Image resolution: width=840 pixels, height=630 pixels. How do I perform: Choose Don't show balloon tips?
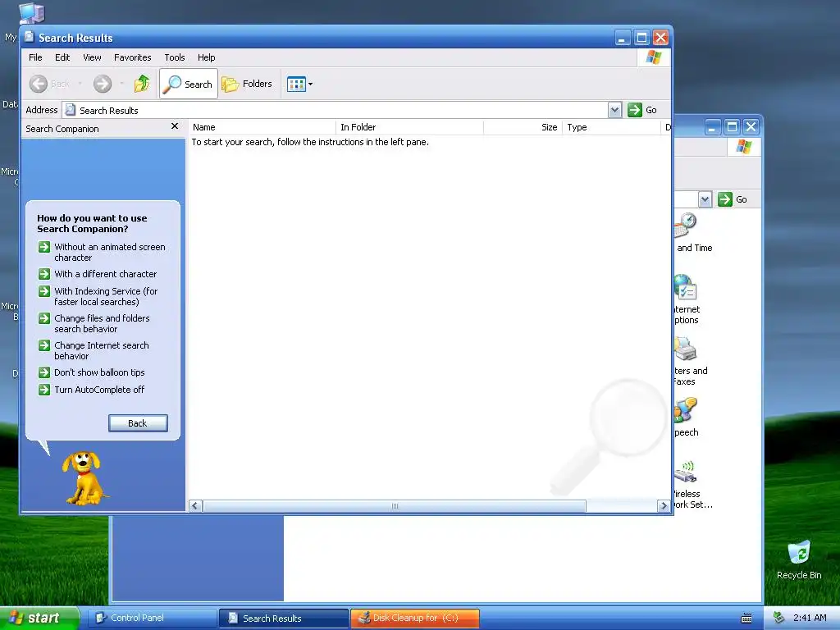click(x=91, y=372)
